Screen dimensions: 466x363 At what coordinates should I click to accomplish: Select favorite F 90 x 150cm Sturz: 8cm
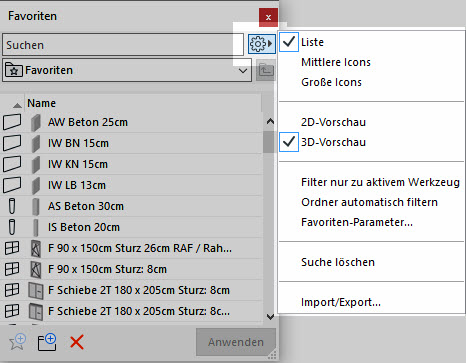click(132, 269)
